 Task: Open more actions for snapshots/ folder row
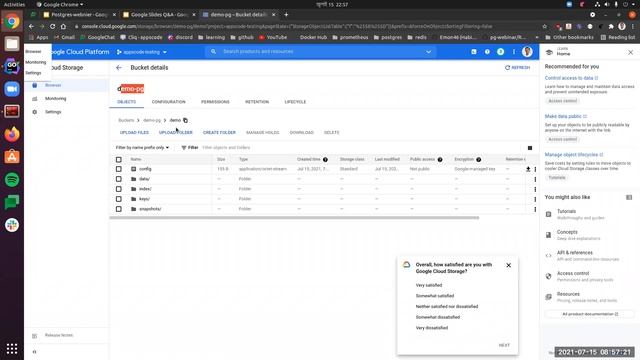point(535,209)
